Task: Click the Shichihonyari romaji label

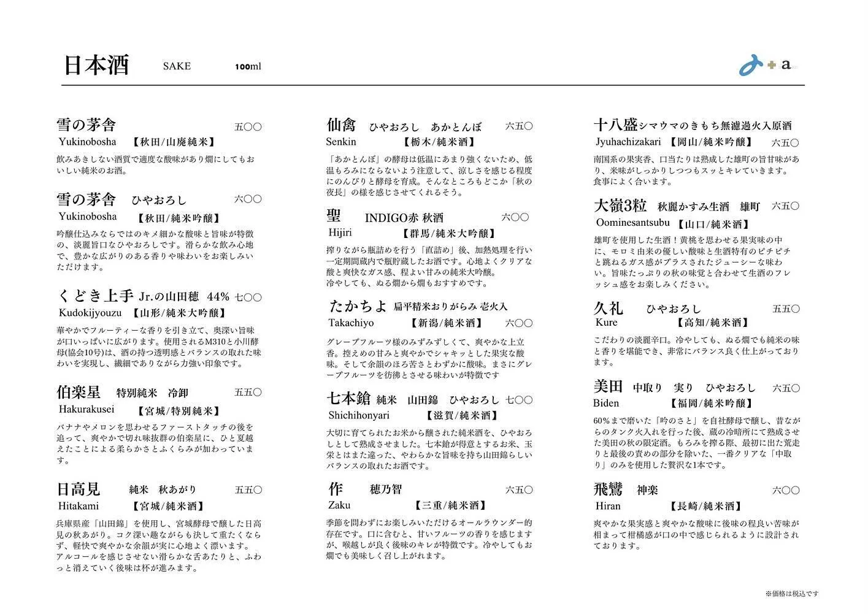Action: (359, 415)
